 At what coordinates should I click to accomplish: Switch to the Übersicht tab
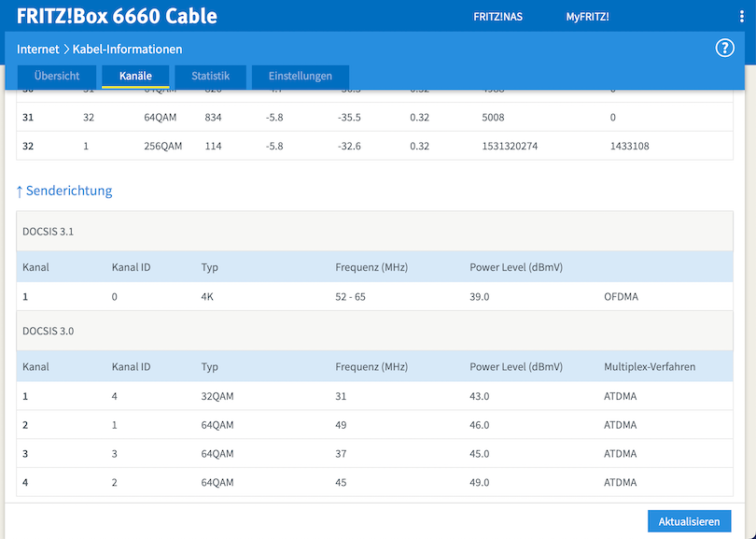(x=56, y=76)
